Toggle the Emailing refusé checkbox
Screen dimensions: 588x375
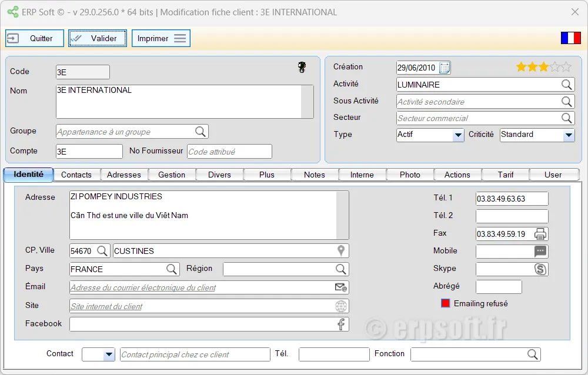[x=446, y=303]
